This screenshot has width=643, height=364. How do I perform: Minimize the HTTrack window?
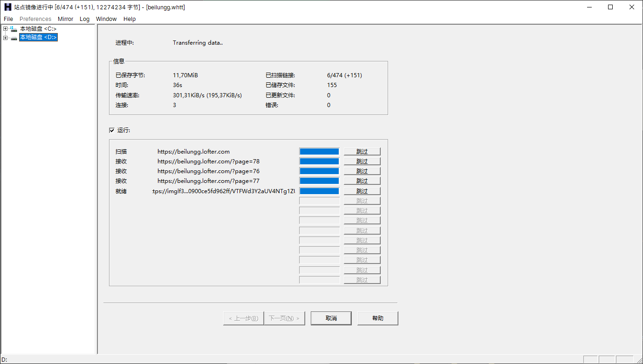pyautogui.click(x=589, y=7)
